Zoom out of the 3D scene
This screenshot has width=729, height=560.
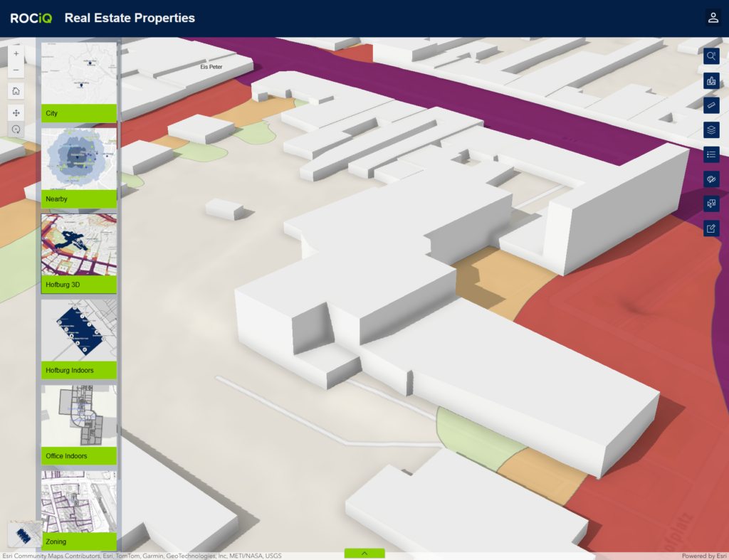click(16, 70)
